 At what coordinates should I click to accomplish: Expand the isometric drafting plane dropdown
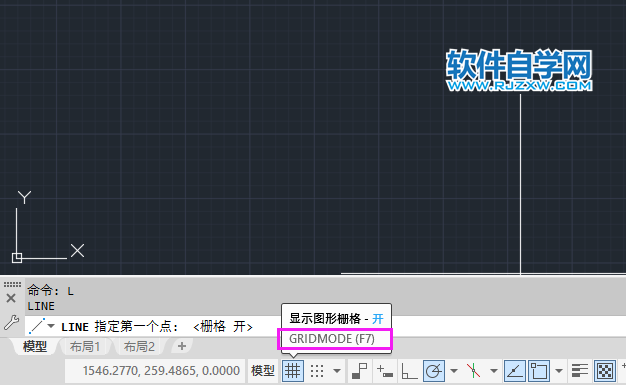point(494,371)
